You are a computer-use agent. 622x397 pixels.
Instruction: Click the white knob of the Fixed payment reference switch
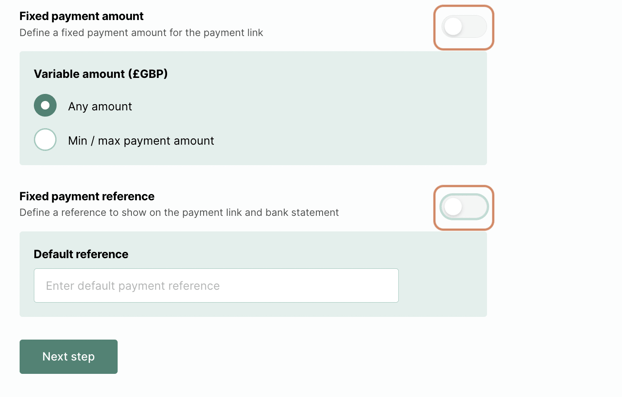pyautogui.click(x=453, y=207)
